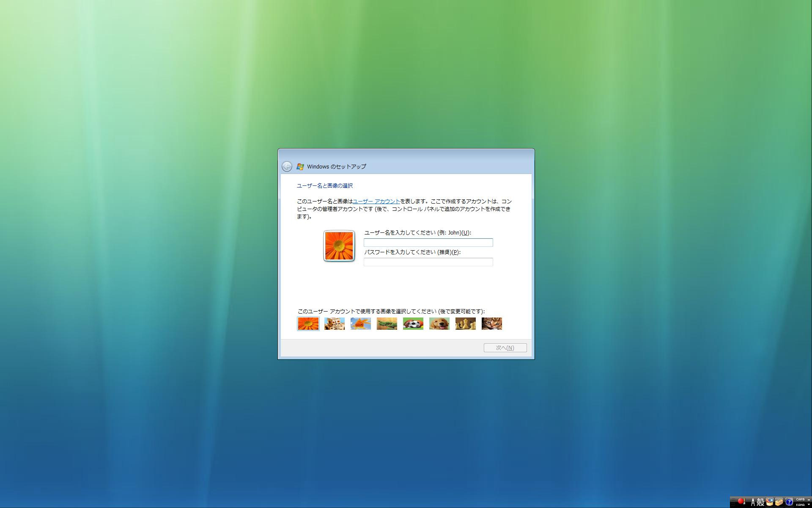Click the back arrow in setup window
This screenshot has height=508, width=812.
pos(287,166)
